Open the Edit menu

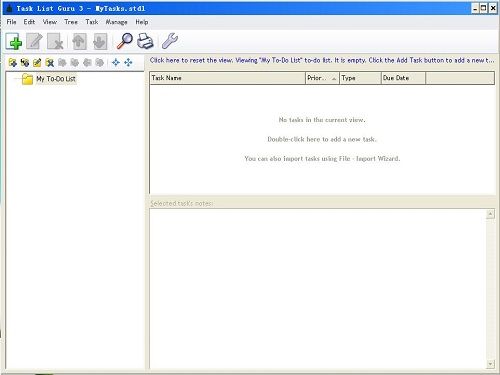[x=29, y=22]
